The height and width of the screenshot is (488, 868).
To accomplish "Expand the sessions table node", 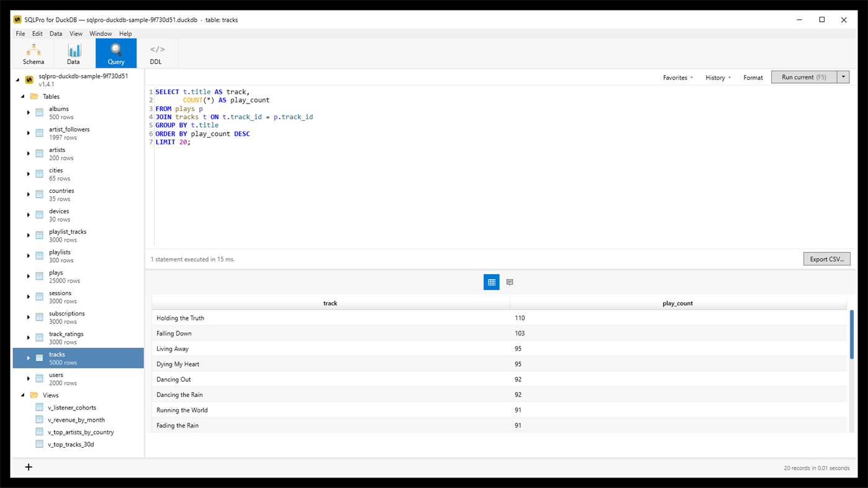I will click(x=29, y=297).
